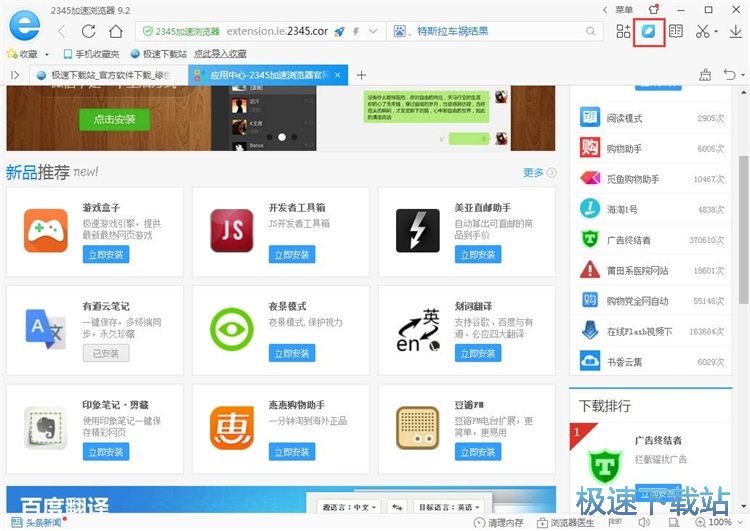Expand the screenshot tool dropdown arrow
Screen dimensions: 750x531
(x=716, y=32)
